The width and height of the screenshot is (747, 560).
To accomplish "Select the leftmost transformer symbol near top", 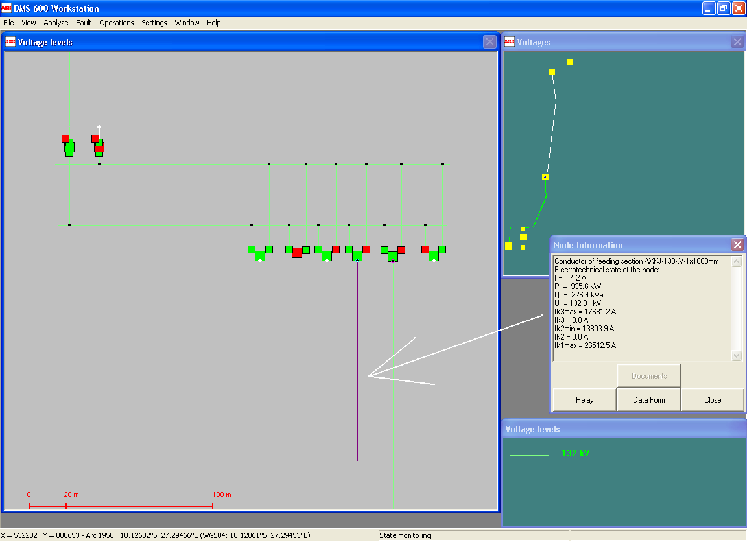I will coord(68,146).
